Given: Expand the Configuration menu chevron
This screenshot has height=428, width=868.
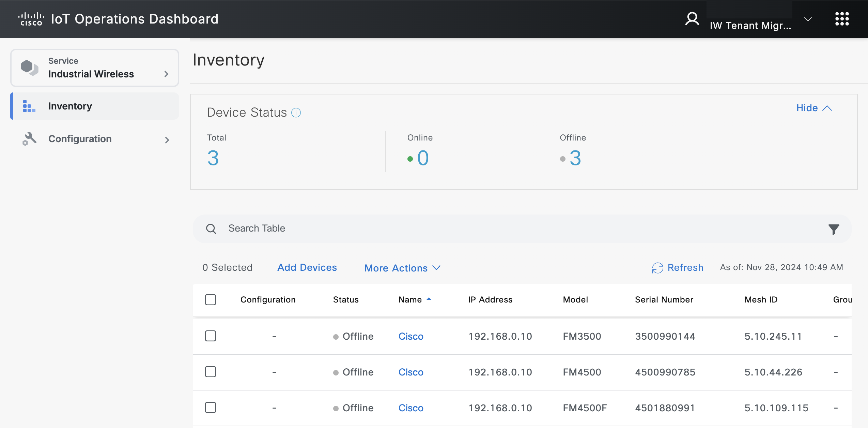Looking at the screenshot, I should tap(167, 140).
